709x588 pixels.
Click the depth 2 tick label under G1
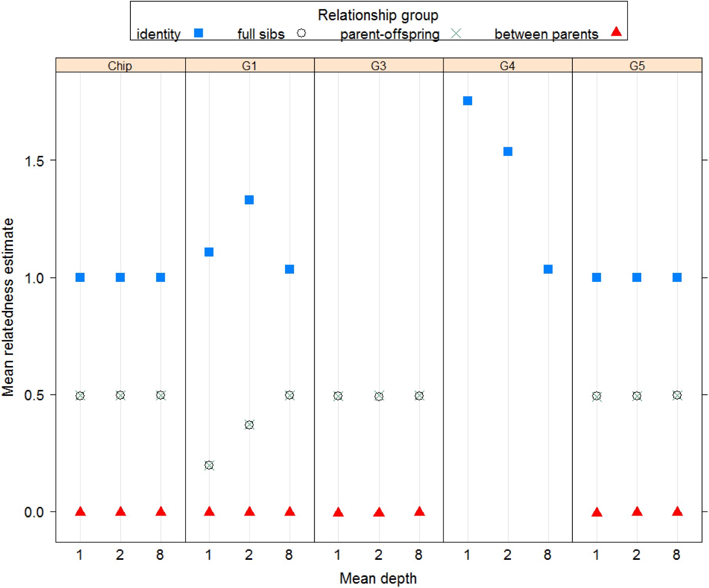249,555
